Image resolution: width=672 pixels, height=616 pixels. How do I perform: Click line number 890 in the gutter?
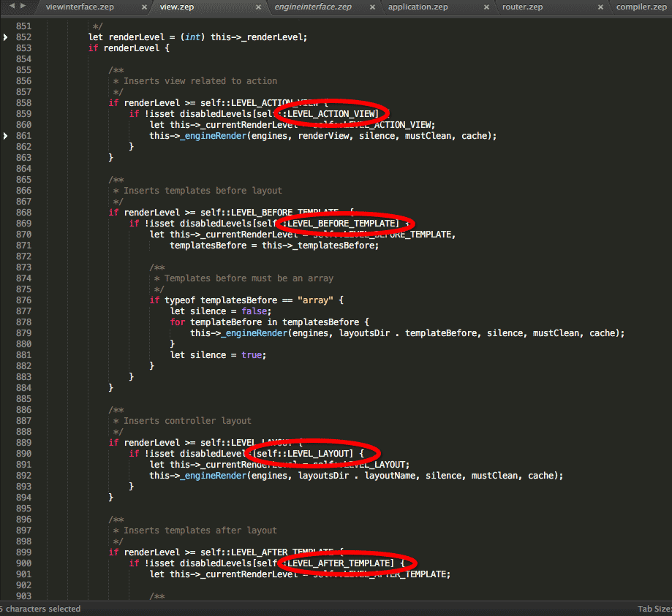[23, 454]
